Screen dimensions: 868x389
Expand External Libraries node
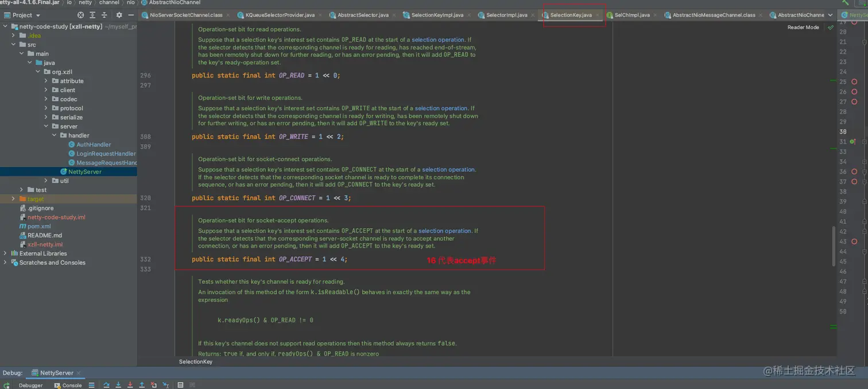[x=6, y=253]
